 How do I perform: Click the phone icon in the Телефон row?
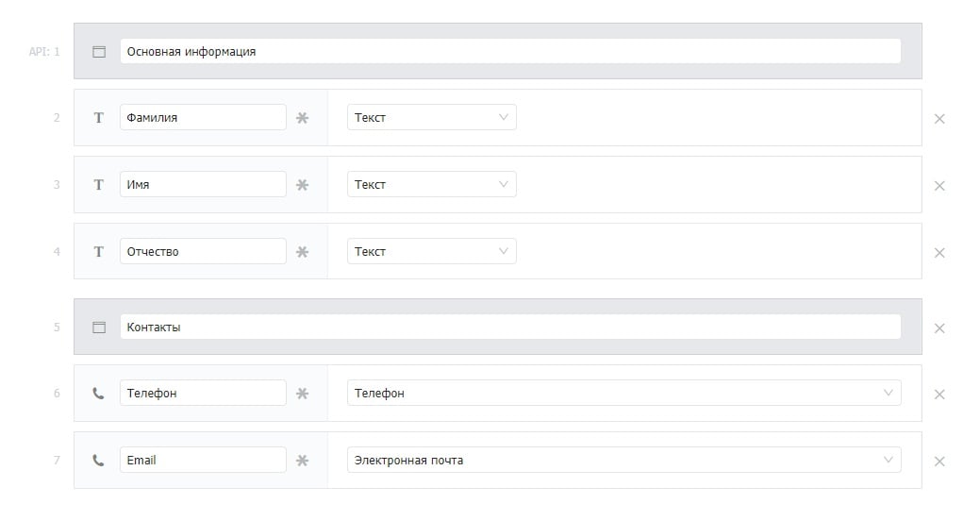pos(98,394)
